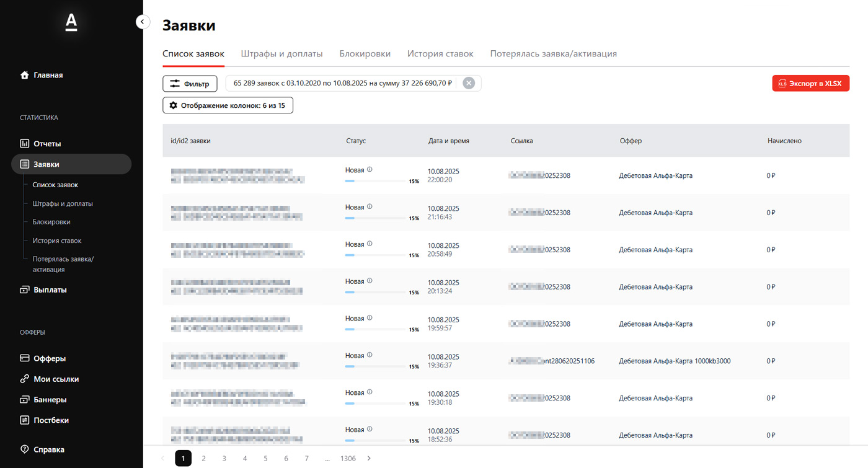This screenshot has height=468, width=868.
Task: Open Выплаты payments section
Action: 50,289
